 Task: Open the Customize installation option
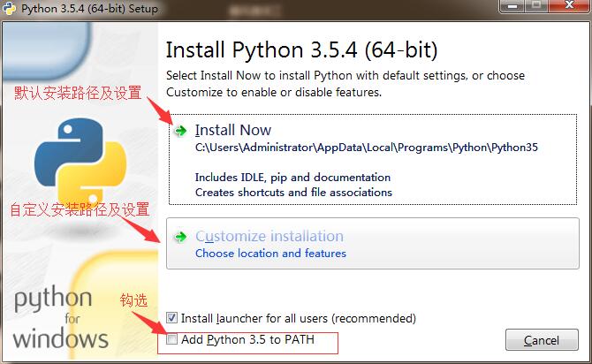coord(269,237)
